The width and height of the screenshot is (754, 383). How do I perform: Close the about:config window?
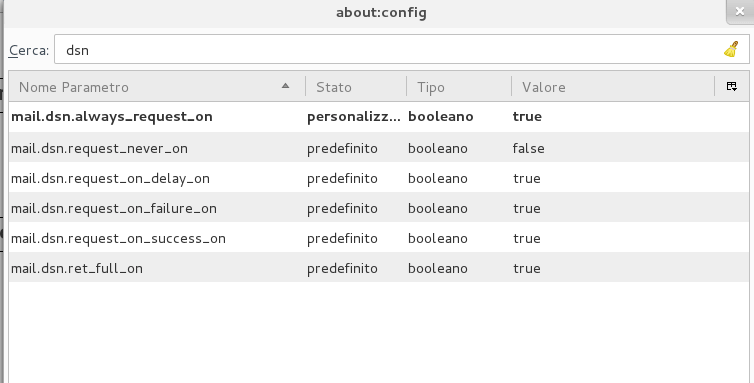(740, 12)
